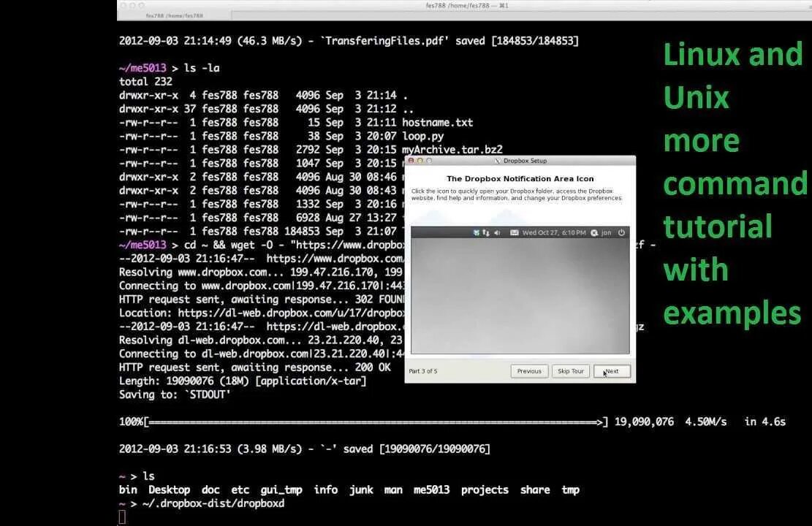Click 'share' in the ls output
The width and height of the screenshot is (812, 526).
click(535, 489)
